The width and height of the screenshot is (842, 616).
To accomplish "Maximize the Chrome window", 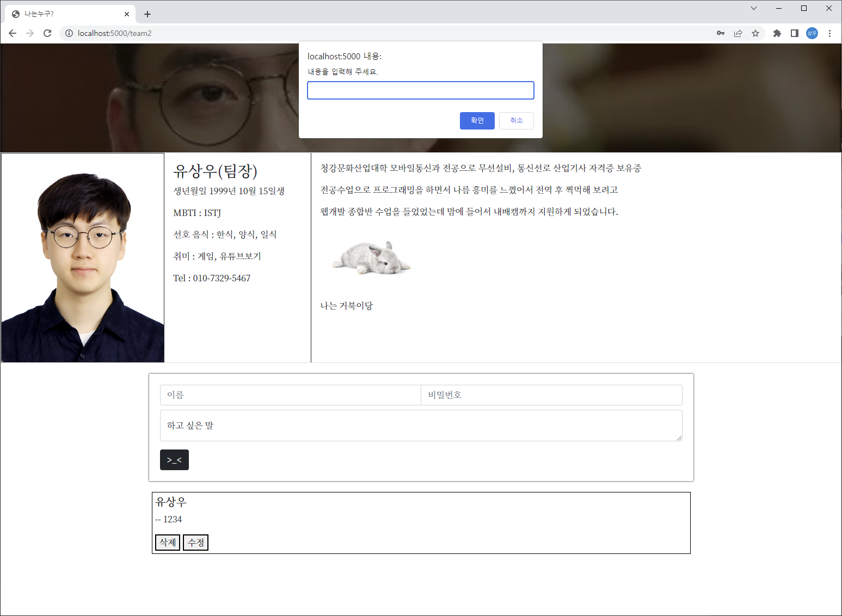I will point(804,8).
